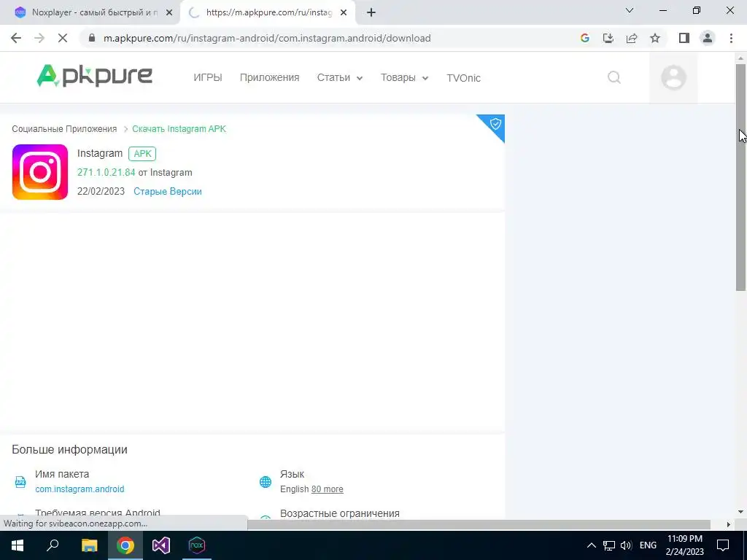Click the address bar URL

[x=267, y=38]
